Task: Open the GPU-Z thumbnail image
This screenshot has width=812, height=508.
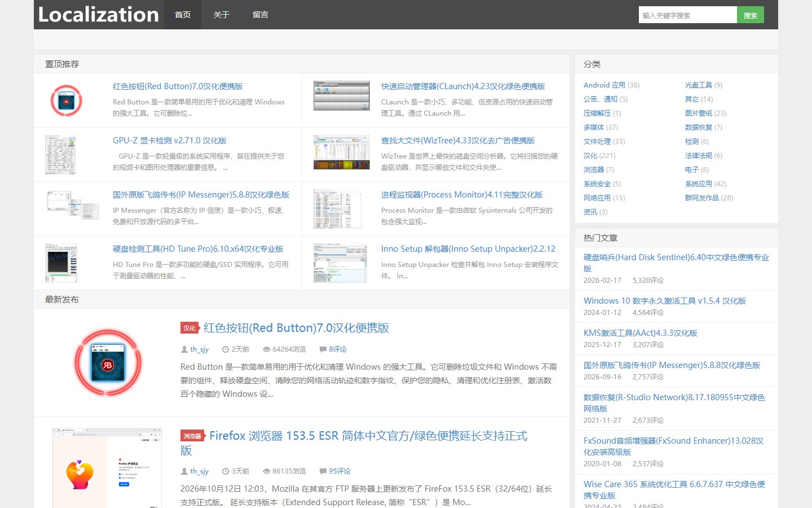Action: [60, 155]
